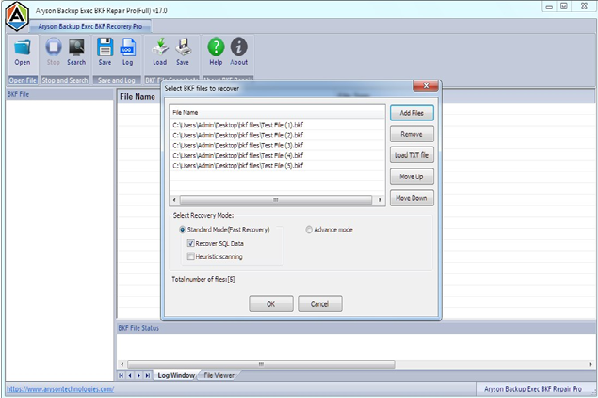Click the file list scroll-left arrow

175,200
